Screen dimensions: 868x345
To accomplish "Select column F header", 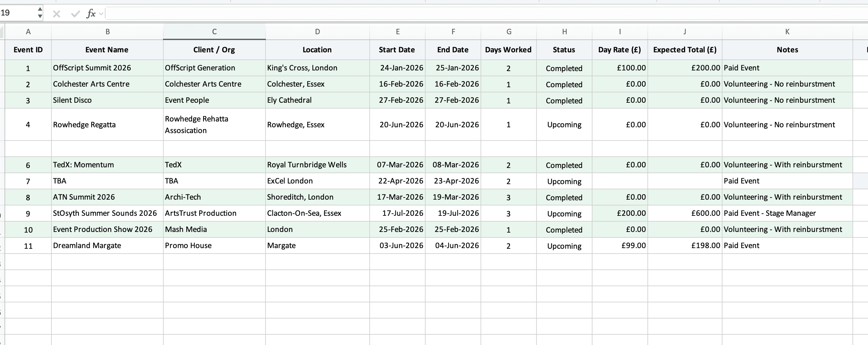I will pos(453,32).
